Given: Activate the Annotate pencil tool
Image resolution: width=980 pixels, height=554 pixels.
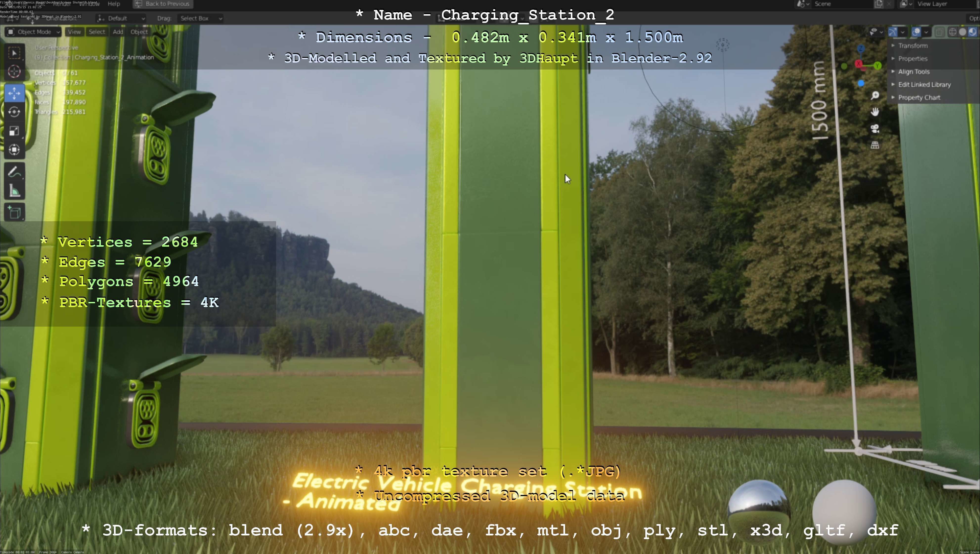Looking at the screenshot, I should point(14,172).
